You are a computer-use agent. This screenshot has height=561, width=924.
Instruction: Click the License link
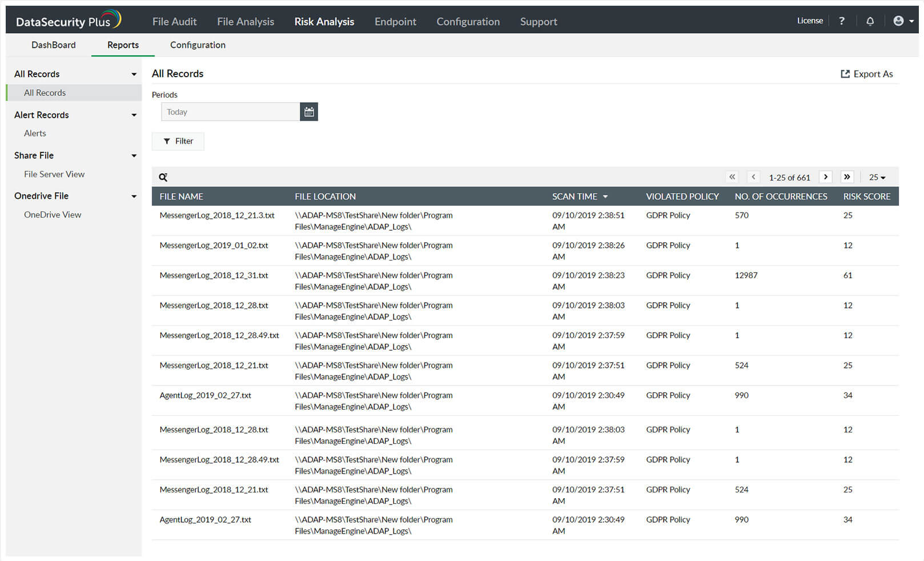pos(810,21)
